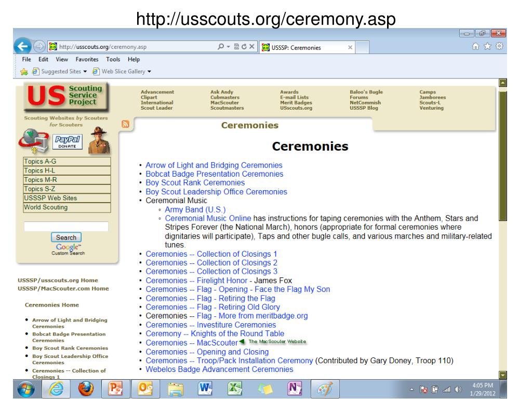
Task: Open PowerPoint from the taskbar
Action: click(x=115, y=389)
